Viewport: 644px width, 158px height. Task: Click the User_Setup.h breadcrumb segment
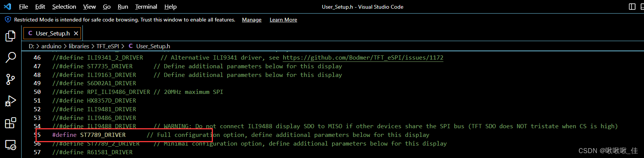click(149, 46)
